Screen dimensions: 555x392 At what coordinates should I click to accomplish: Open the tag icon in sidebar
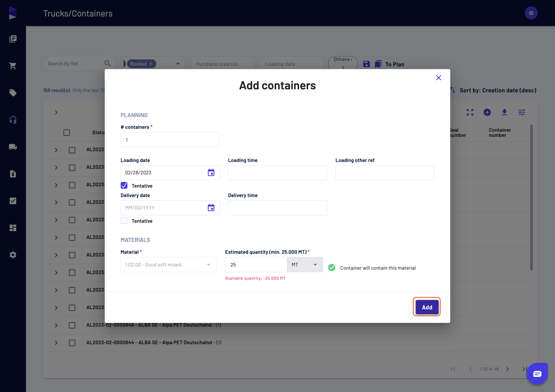13,93
